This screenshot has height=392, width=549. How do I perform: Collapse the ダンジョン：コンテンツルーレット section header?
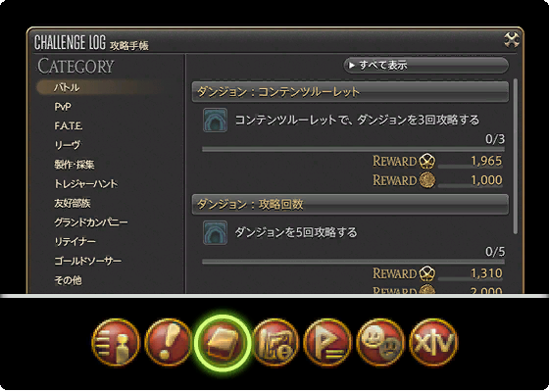coord(350,92)
